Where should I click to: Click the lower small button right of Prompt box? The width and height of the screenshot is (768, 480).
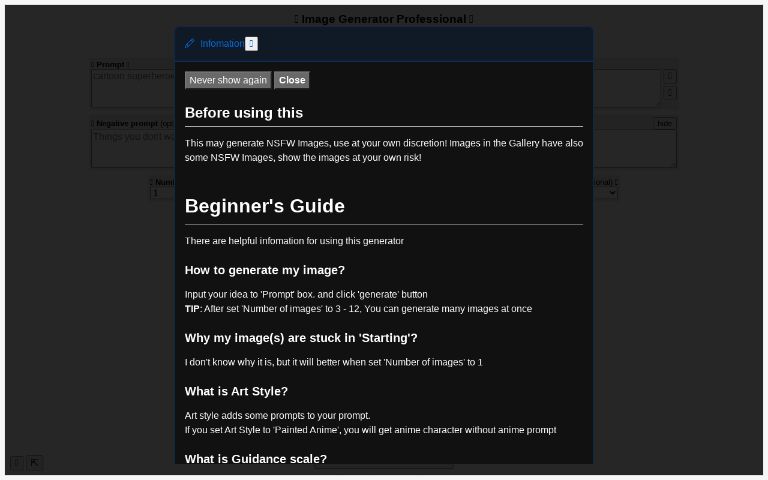click(670, 93)
